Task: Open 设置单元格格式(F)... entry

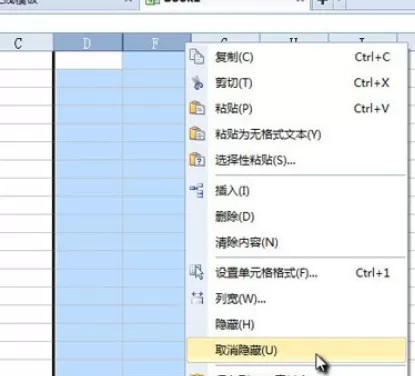Action: point(297,273)
